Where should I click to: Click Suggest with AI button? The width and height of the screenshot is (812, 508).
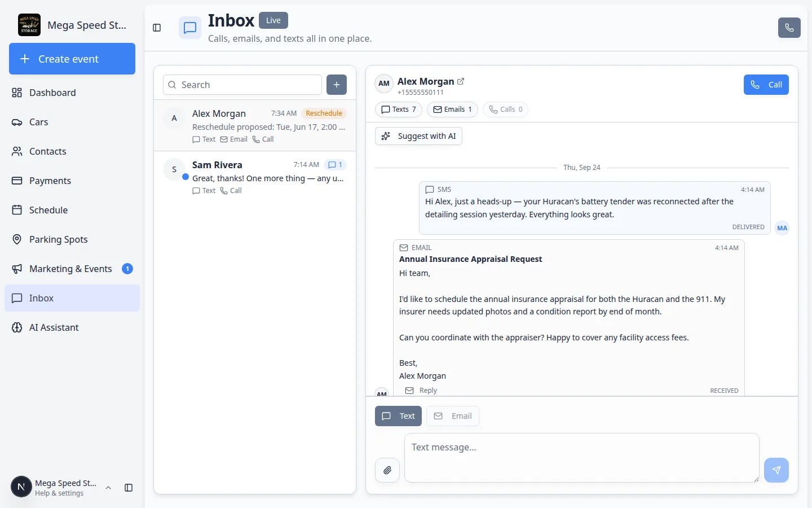(x=418, y=136)
